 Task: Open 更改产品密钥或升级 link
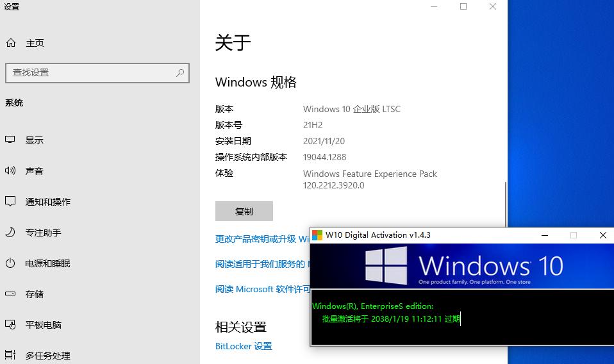[x=262, y=239]
